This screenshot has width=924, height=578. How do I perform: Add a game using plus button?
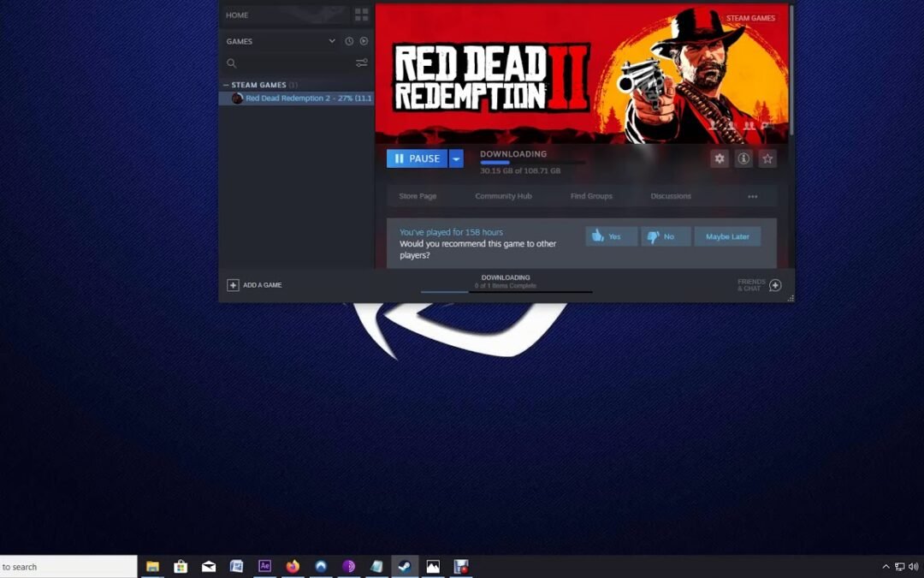click(233, 285)
